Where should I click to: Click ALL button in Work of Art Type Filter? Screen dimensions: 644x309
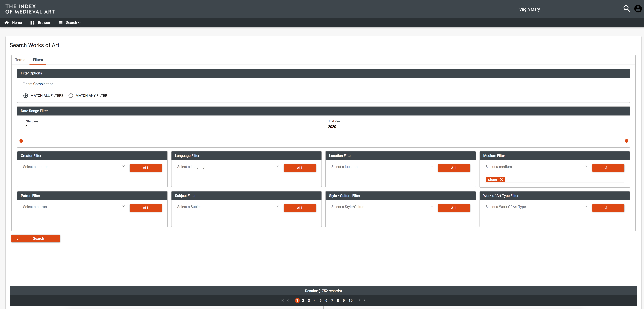(608, 208)
